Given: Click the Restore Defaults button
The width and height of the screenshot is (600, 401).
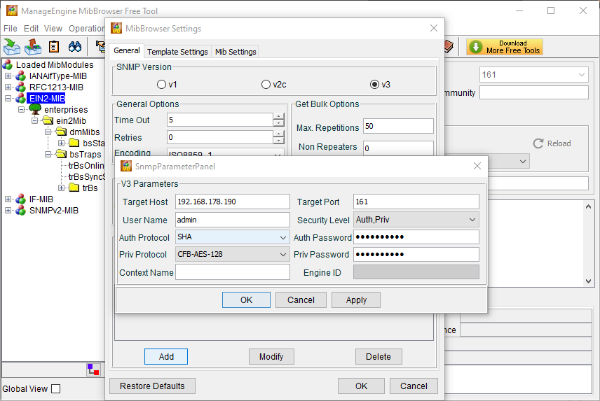Looking at the screenshot, I should 152,386.
